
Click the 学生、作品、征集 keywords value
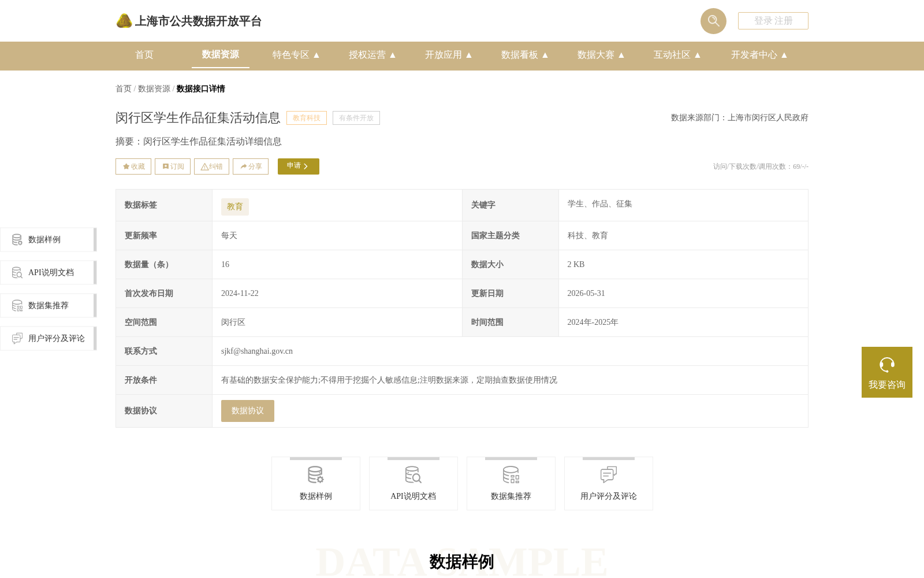[x=600, y=204]
